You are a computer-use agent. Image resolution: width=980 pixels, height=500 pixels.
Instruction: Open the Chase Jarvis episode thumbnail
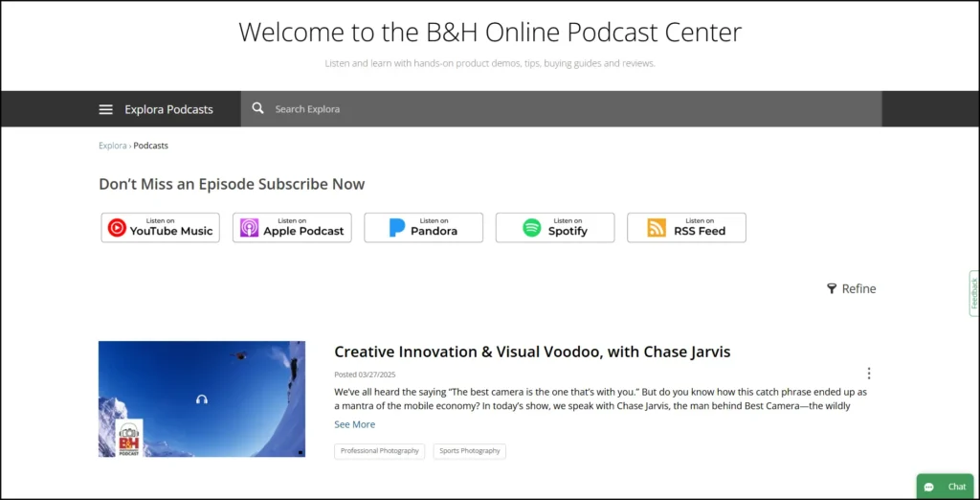pyautogui.click(x=202, y=399)
